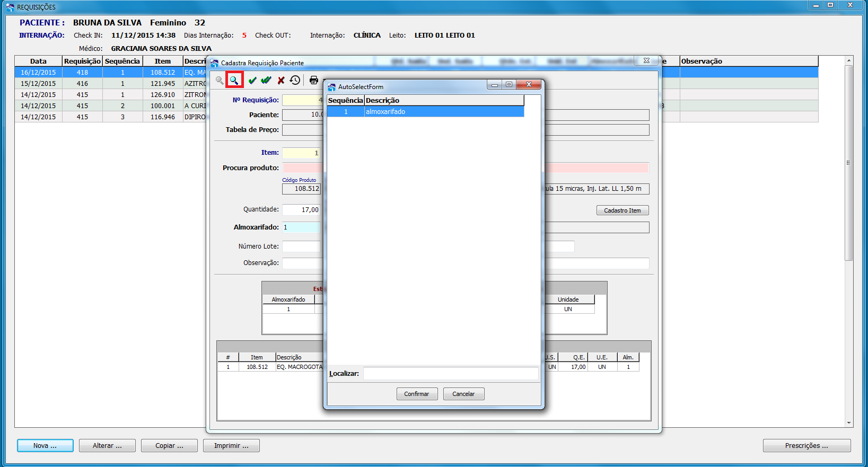Click the AutoSelectForm title bar app icon
The height and width of the screenshot is (467, 868).
pyautogui.click(x=332, y=87)
